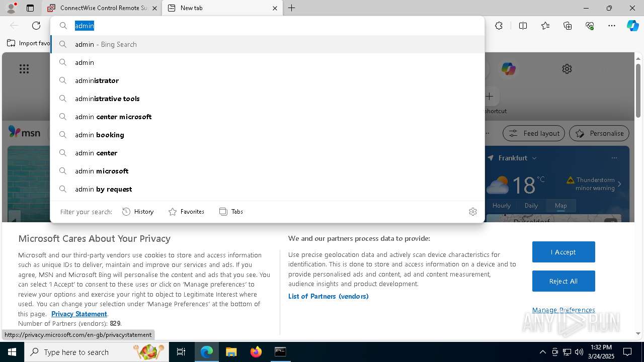Open the search dropdown settings gear
Image resolution: width=644 pixels, height=362 pixels.
pyautogui.click(x=473, y=212)
